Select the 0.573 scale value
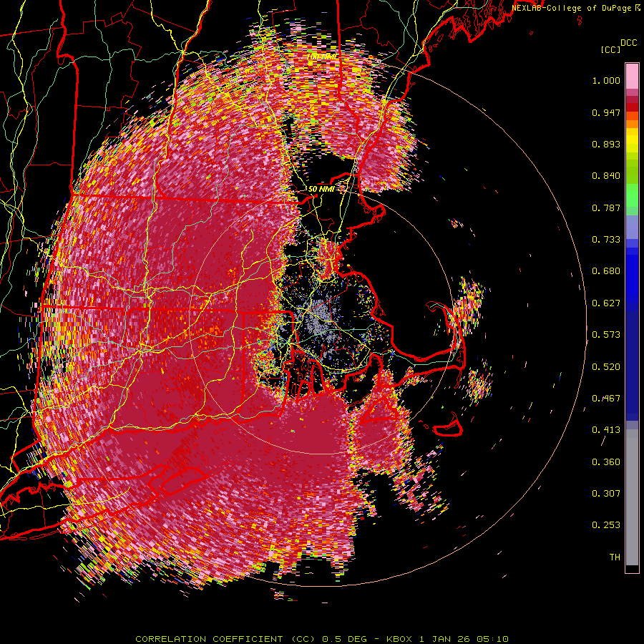This screenshot has height=644, width=644. [606, 335]
